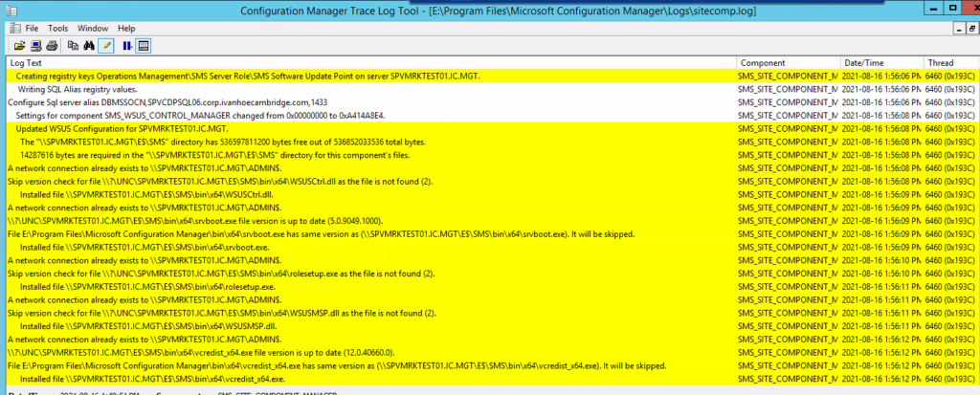Open the Tools menu
Viewport: 980px width, 395px height.
coord(58,29)
